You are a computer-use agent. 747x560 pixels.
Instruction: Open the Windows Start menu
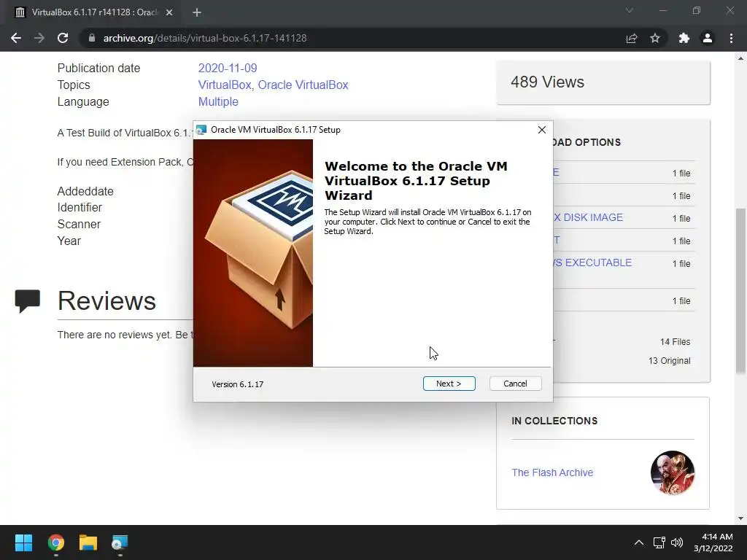pyautogui.click(x=23, y=542)
